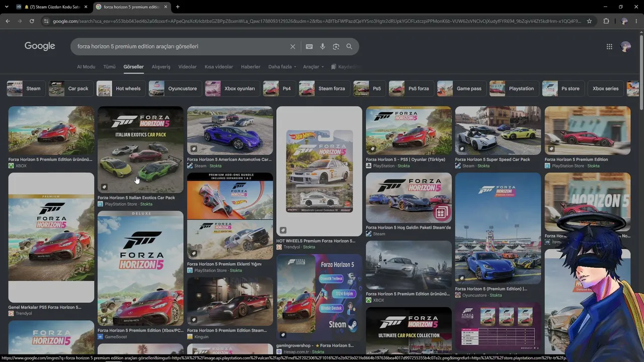This screenshot has height=362, width=644.
Task: Reload the current page
Action: point(32,21)
